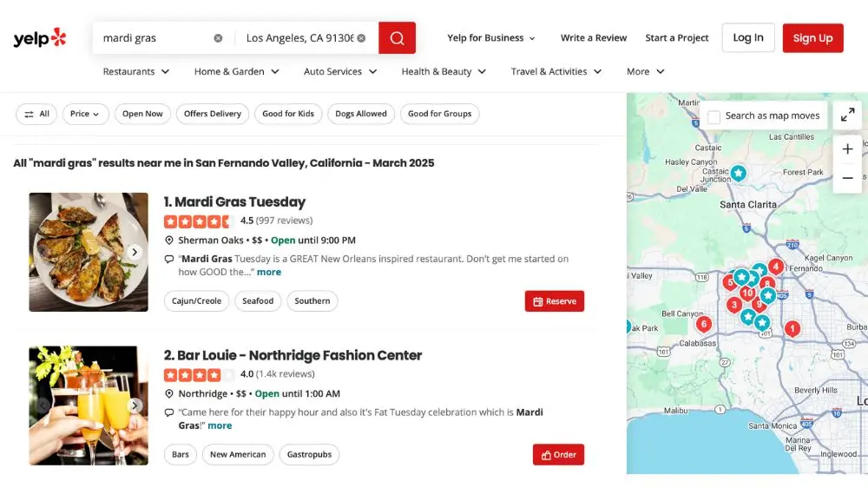Select the Gastropubs tag
This screenshot has width=868, height=488.
tap(310, 454)
